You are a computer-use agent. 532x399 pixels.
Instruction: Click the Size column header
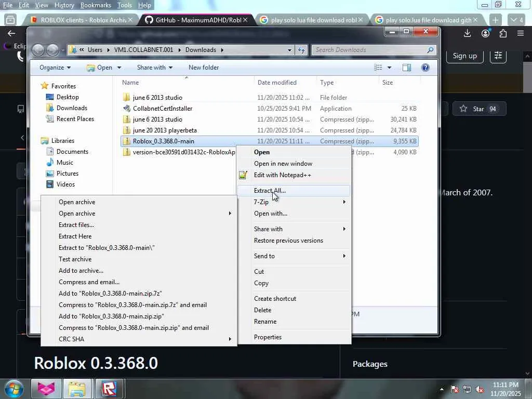tap(398, 83)
